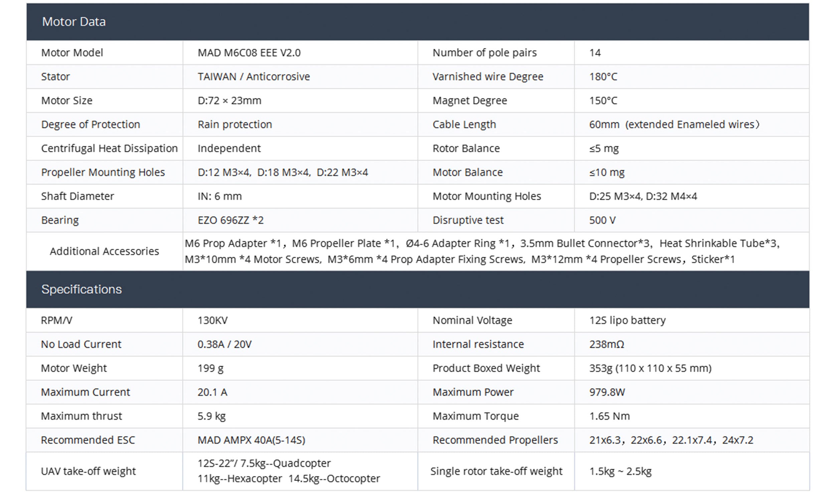The height and width of the screenshot is (504, 835).
Task: Select the D:72 × 23mm motor size value
Action: tap(229, 101)
